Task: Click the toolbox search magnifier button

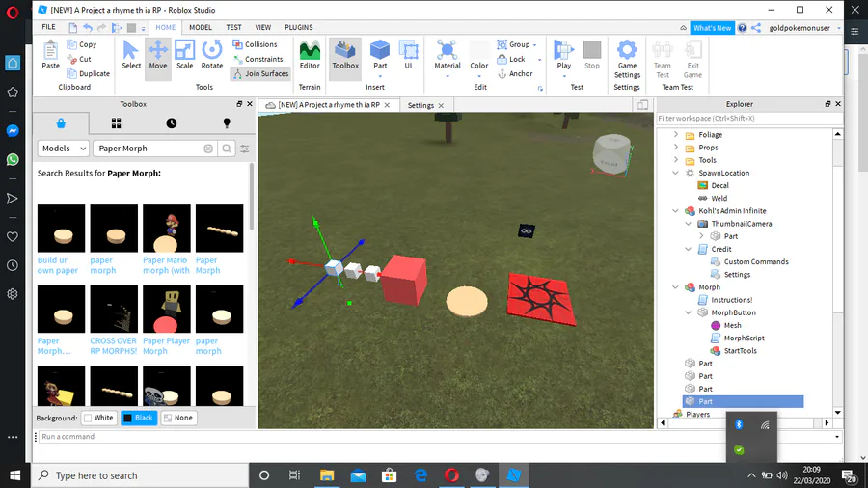Action: [227, 149]
